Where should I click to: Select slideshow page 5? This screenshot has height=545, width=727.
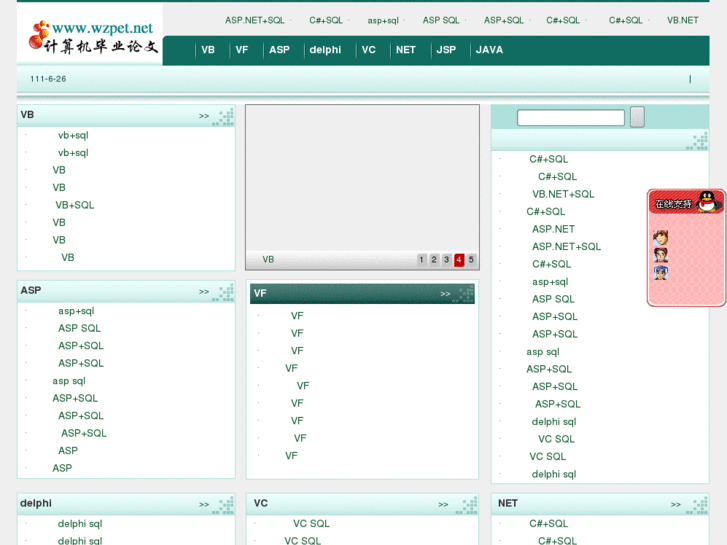(471, 260)
